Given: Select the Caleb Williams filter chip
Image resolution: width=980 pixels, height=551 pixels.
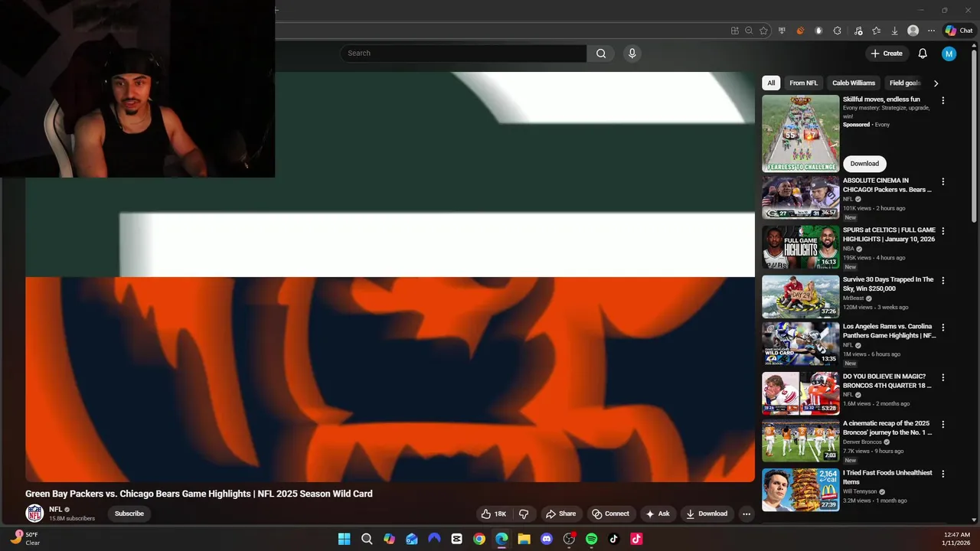Looking at the screenshot, I should (x=854, y=83).
